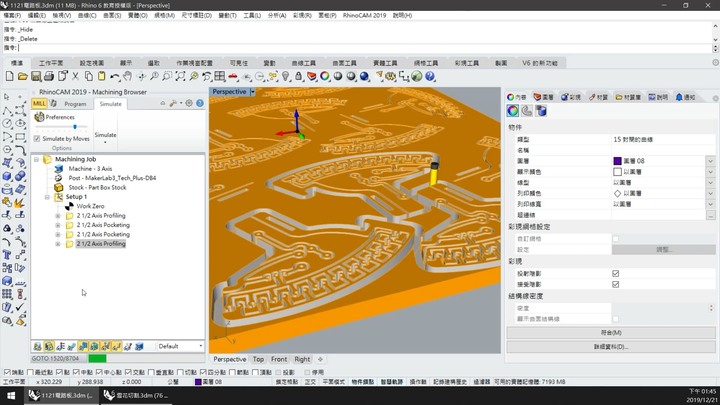720x405 pixels.
Task: Click the light bulb hide objects icon
Action: (x=286, y=76)
